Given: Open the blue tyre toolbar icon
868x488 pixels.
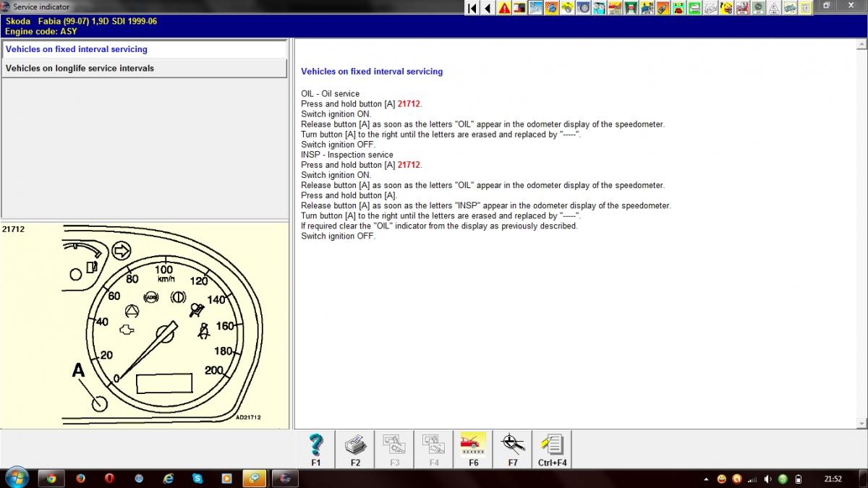Looking at the screenshot, I should coord(584,8).
